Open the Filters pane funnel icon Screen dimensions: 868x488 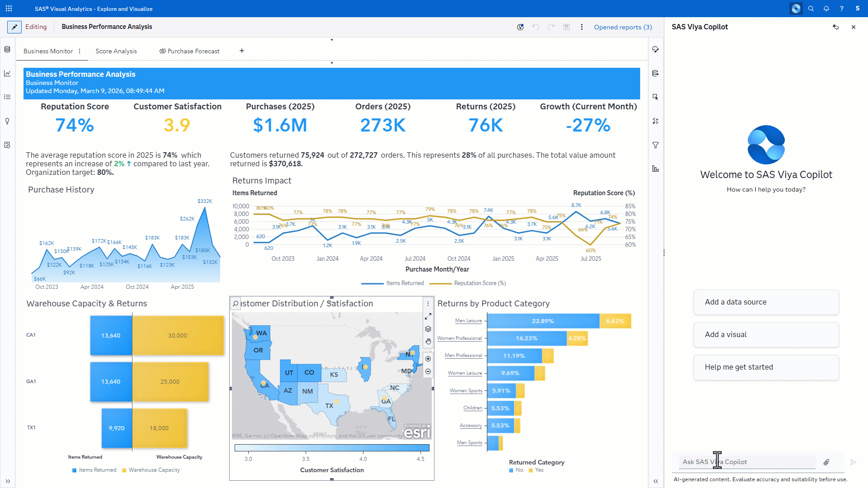tap(656, 145)
